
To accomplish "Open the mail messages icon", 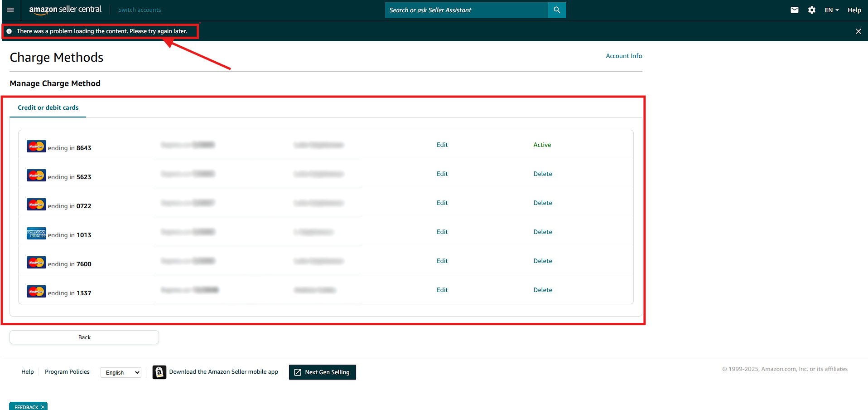I will point(795,10).
